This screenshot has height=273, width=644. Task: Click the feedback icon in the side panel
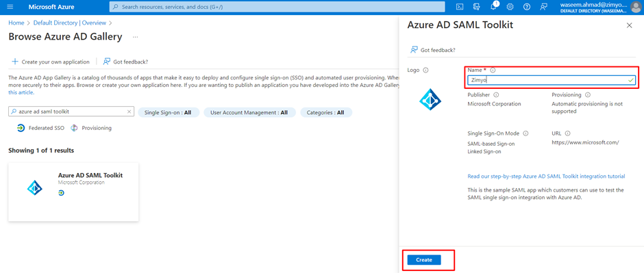click(414, 49)
